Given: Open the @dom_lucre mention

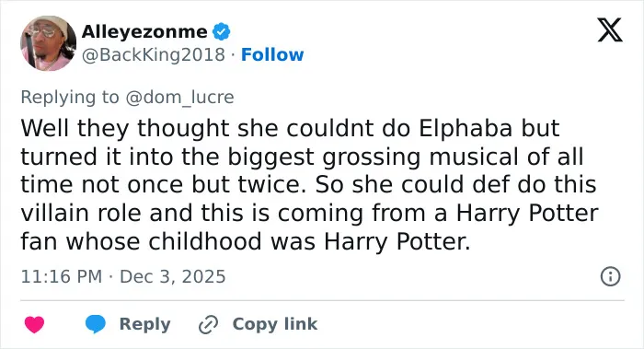Looking at the screenshot, I should point(179,98).
